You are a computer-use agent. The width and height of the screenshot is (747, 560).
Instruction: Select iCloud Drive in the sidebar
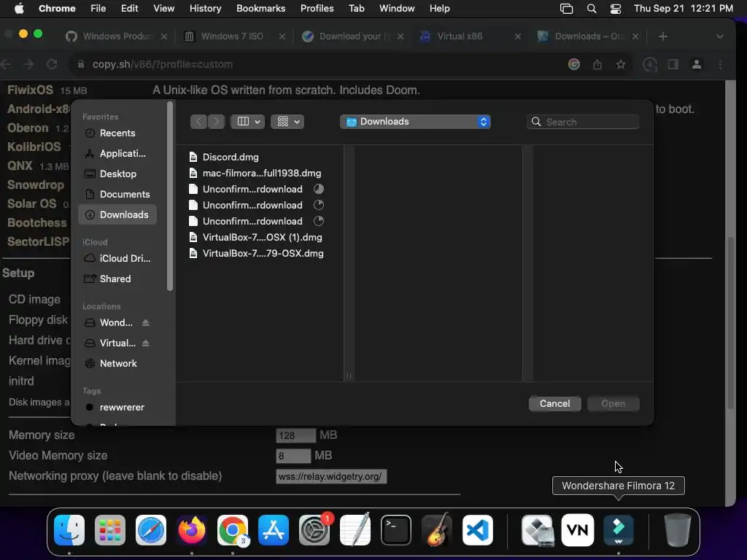tap(117, 259)
